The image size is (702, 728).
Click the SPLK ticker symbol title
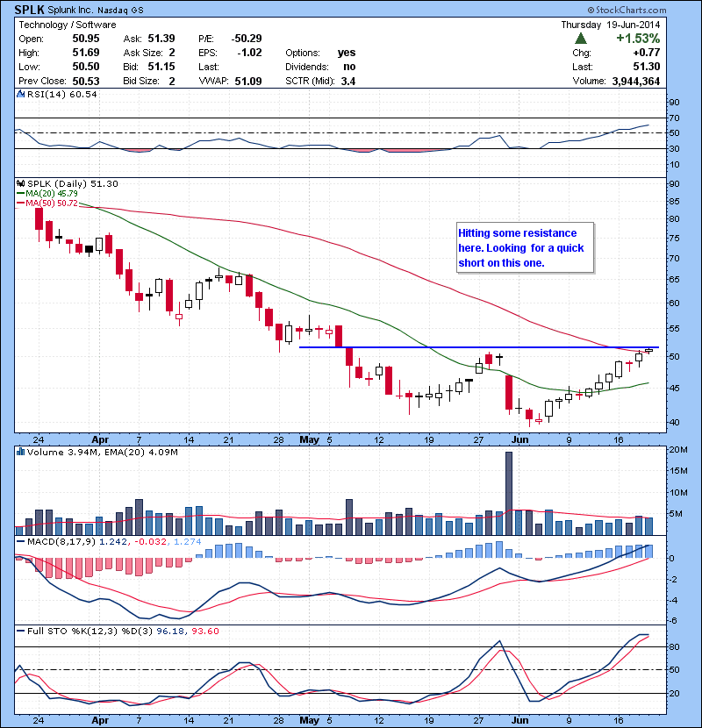point(29,10)
